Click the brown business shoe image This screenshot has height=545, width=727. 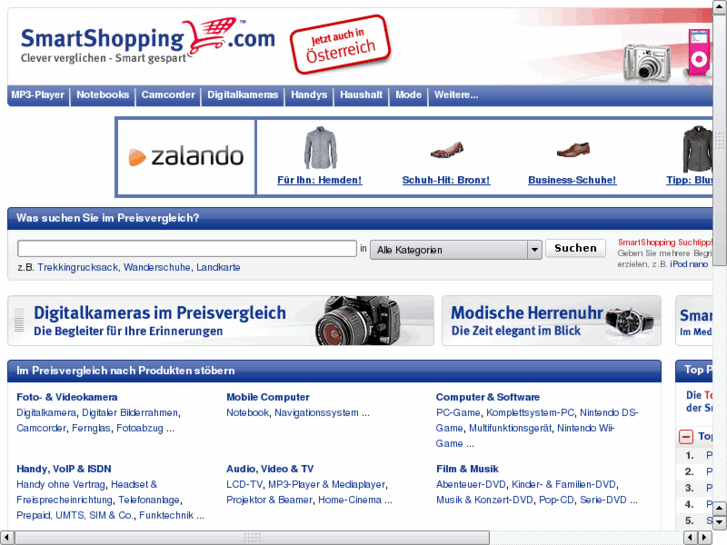point(573,149)
